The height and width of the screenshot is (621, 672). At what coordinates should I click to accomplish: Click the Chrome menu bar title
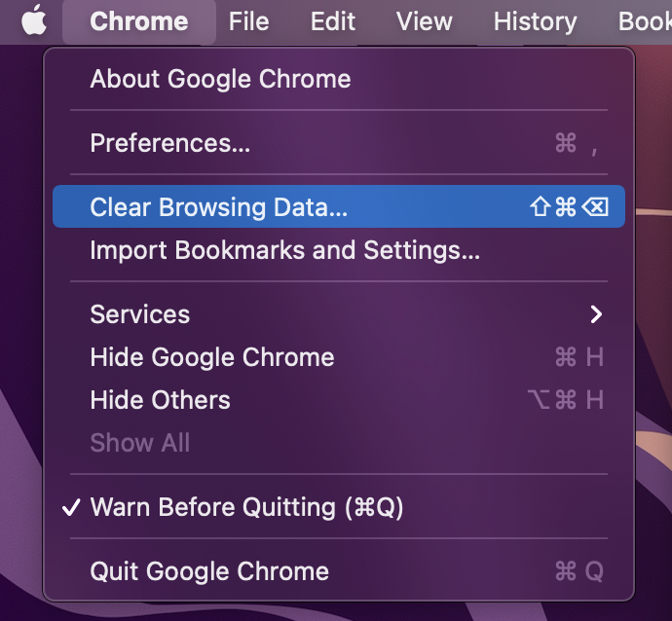[x=138, y=21]
